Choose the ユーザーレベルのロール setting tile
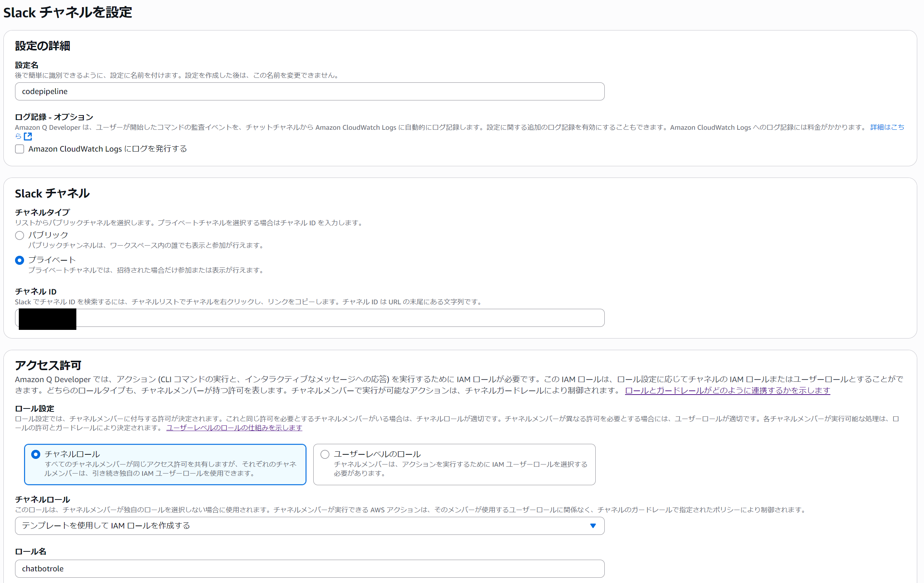This screenshot has height=583, width=924. pos(454,465)
